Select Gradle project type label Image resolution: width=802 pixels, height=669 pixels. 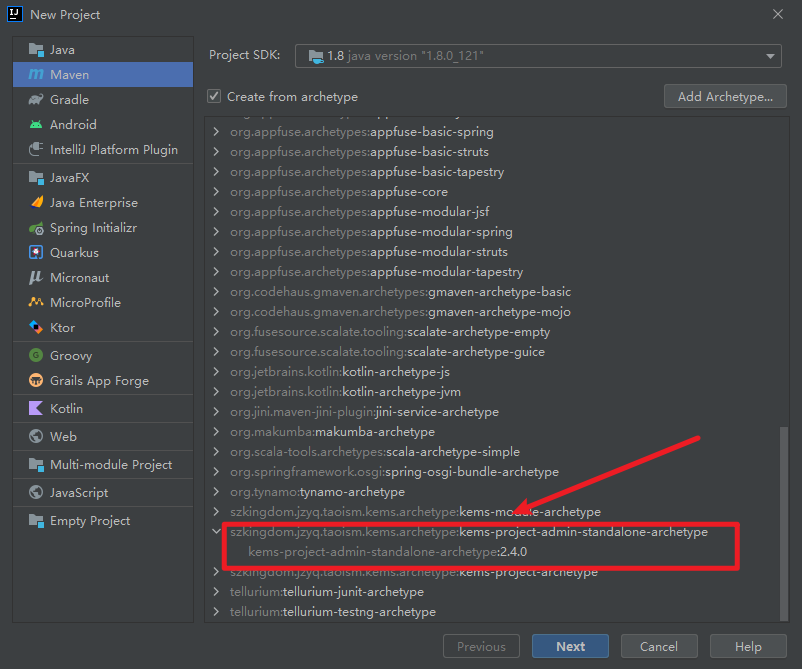70,100
